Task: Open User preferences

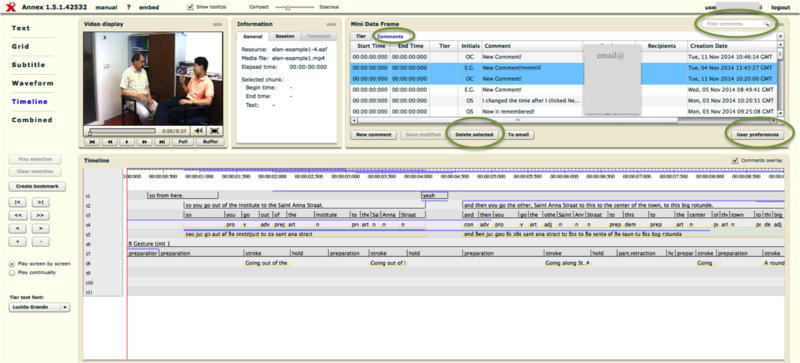Action: [x=758, y=135]
